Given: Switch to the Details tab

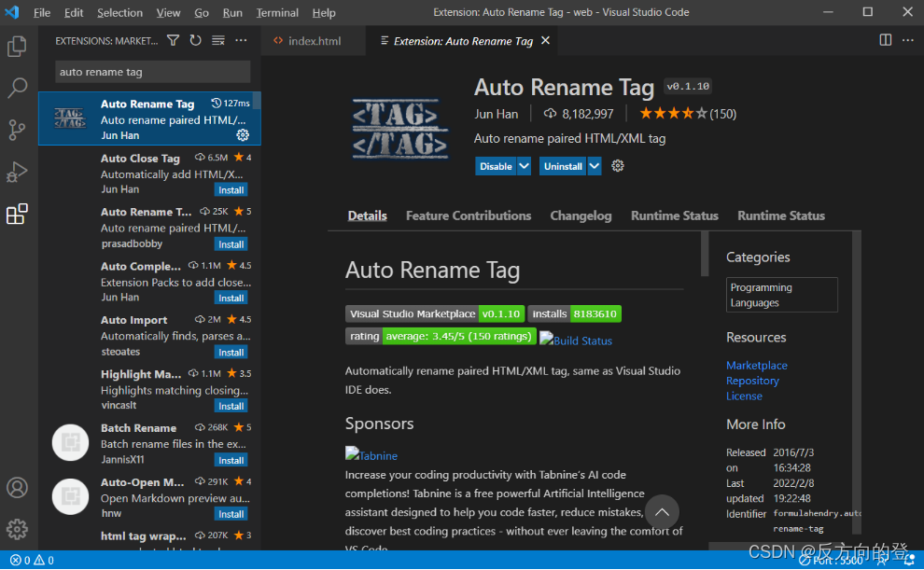Looking at the screenshot, I should tap(367, 215).
